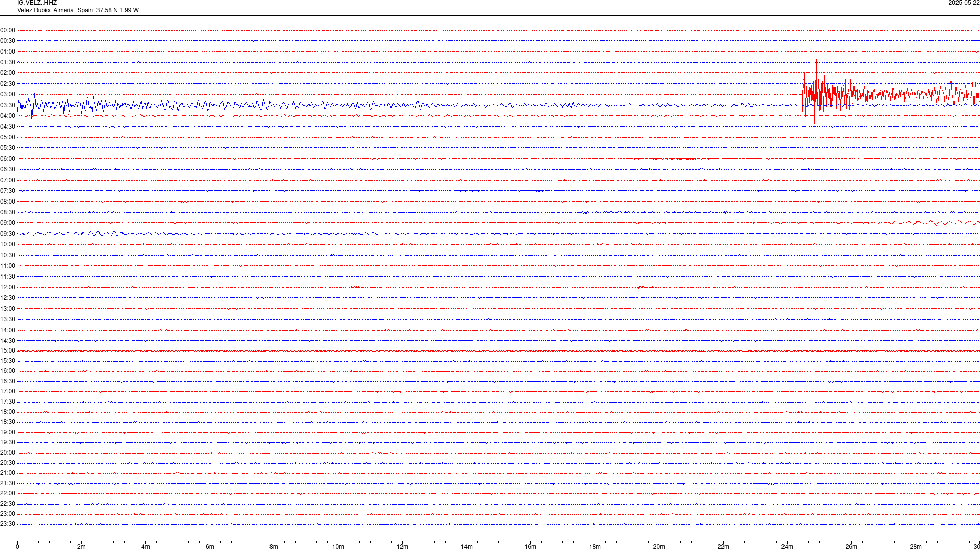This screenshot has width=980, height=551.
Task: Select the 00:00 time row label
Action: click(8, 30)
